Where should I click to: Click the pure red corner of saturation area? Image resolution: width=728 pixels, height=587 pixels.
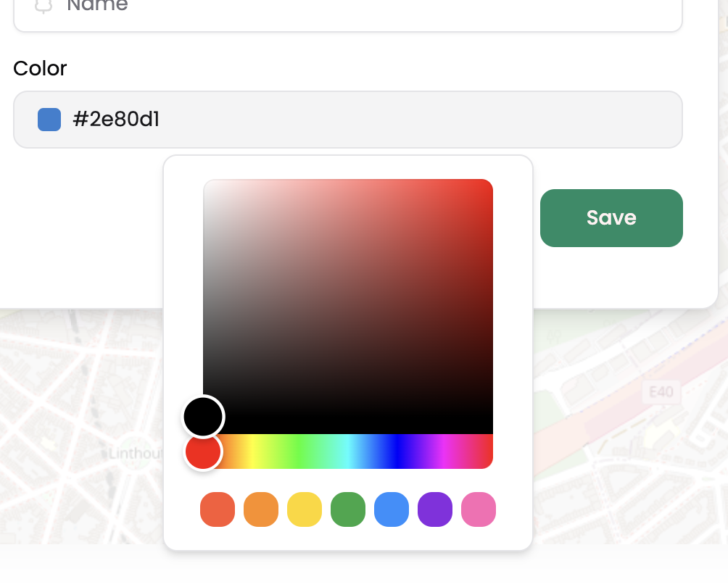pyautogui.click(x=489, y=183)
